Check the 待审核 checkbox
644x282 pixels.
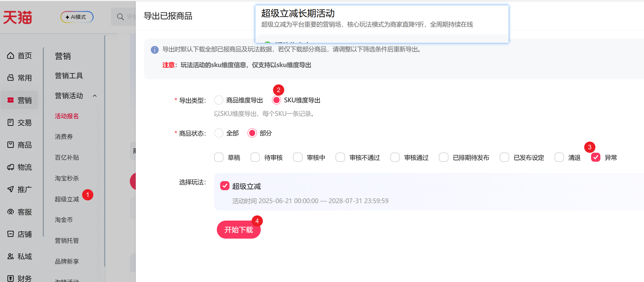tap(255, 157)
